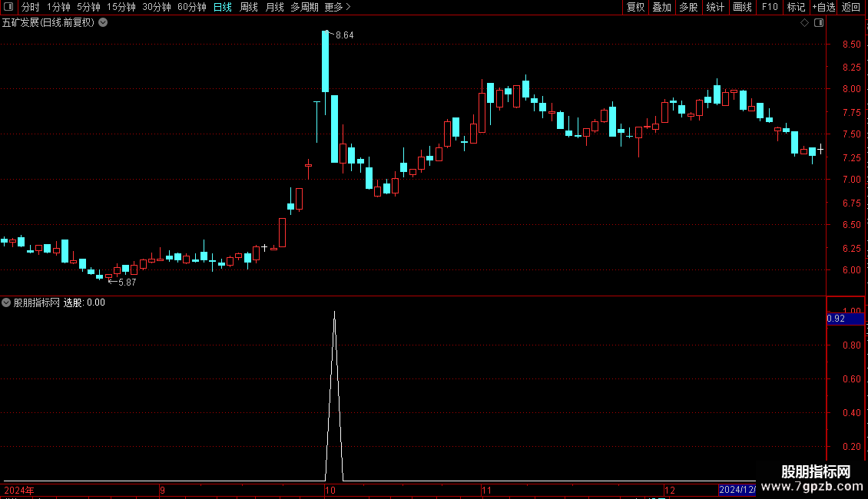Select the 60分钟 period

click(191, 7)
